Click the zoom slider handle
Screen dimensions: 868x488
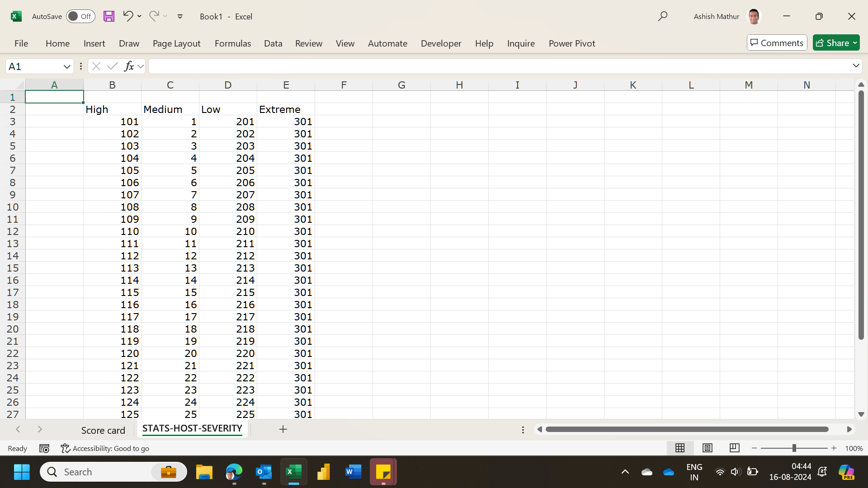[x=794, y=448]
